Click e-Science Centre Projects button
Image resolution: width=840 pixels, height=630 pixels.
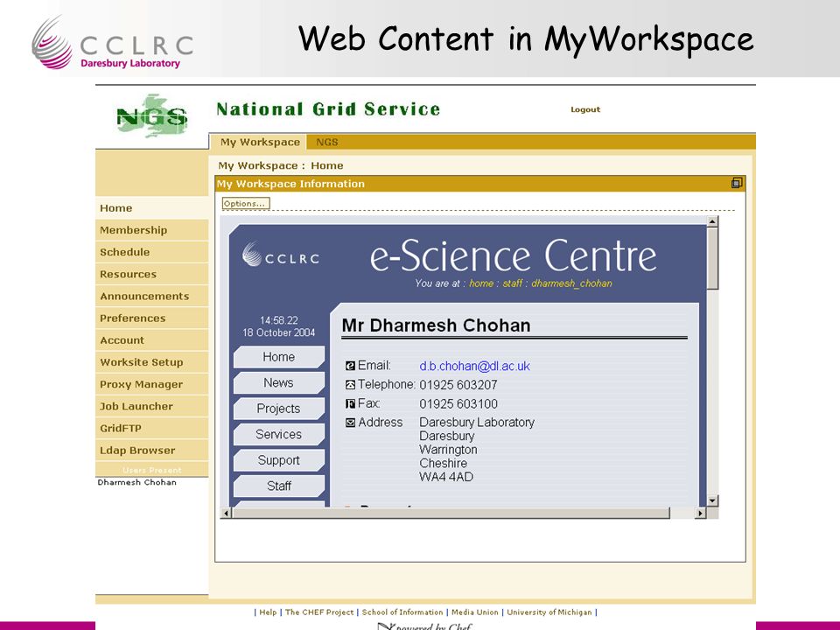point(278,409)
